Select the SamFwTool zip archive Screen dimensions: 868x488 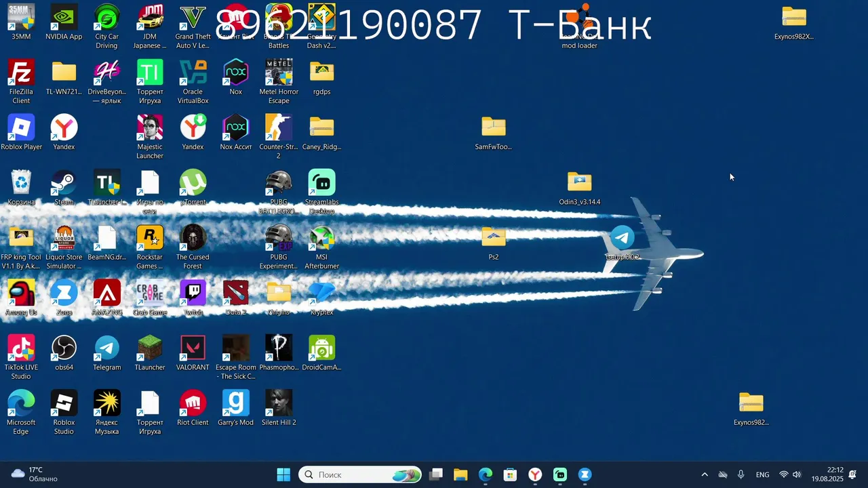coord(494,127)
